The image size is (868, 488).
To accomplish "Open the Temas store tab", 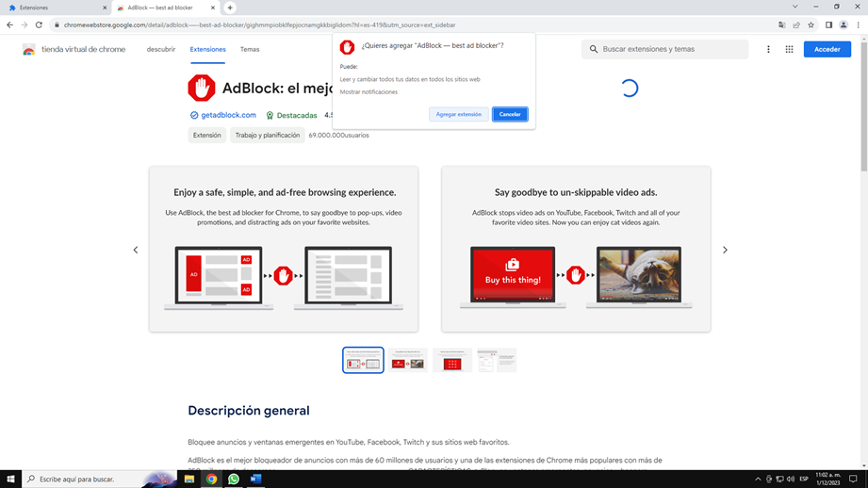I will click(x=250, y=49).
